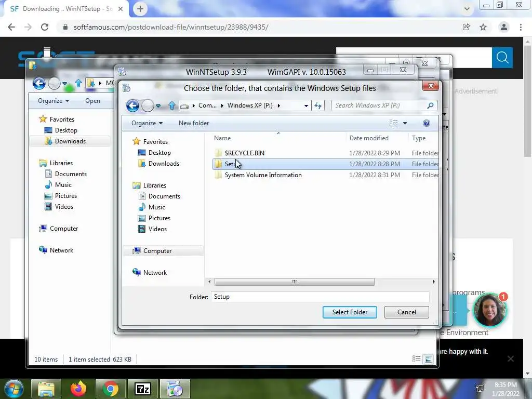Screen dimensions: 532x399
Task: Click the Setup folder icon in list
Action: point(218,164)
